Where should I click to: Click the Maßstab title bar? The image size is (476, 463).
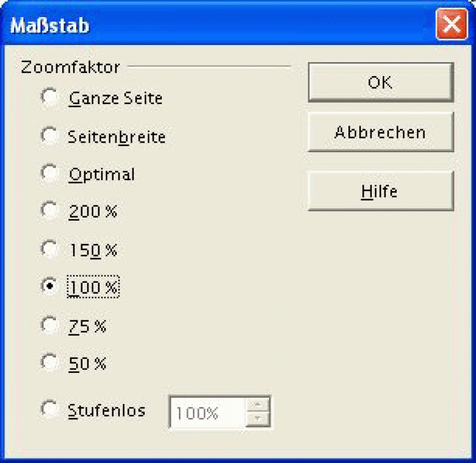click(x=222, y=26)
